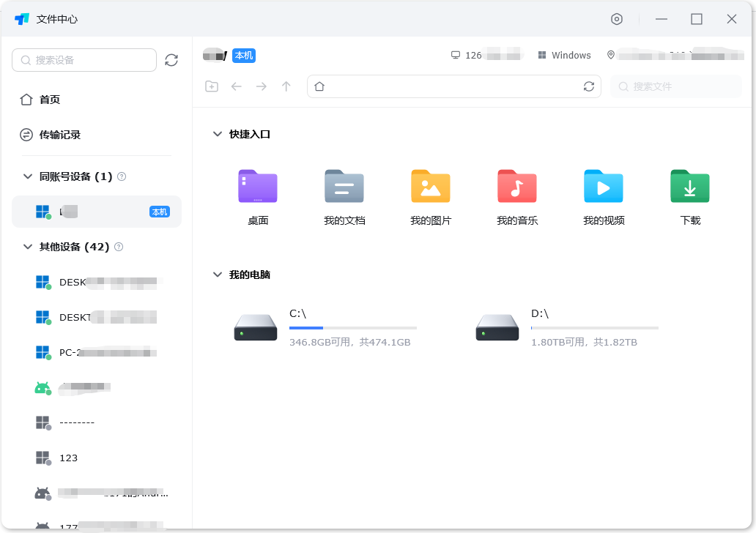Click the new folder toolbar icon
756x533 pixels.
pyautogui.click(x=212, y=86)
